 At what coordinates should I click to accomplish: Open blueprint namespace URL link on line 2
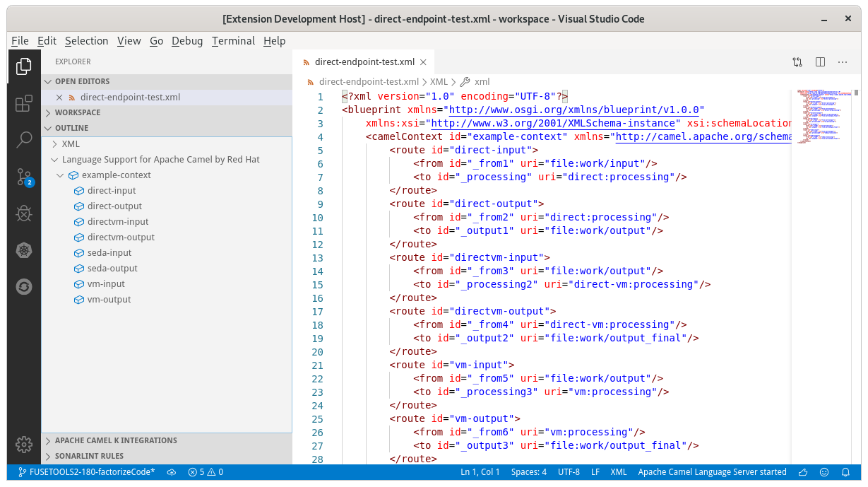tap(573, 110)
